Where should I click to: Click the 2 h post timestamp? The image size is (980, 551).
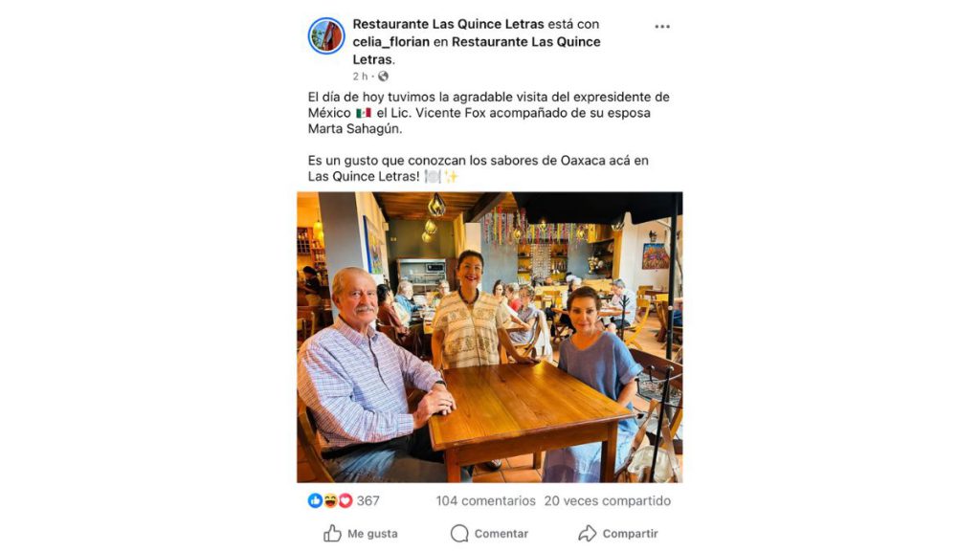[360, 77]
